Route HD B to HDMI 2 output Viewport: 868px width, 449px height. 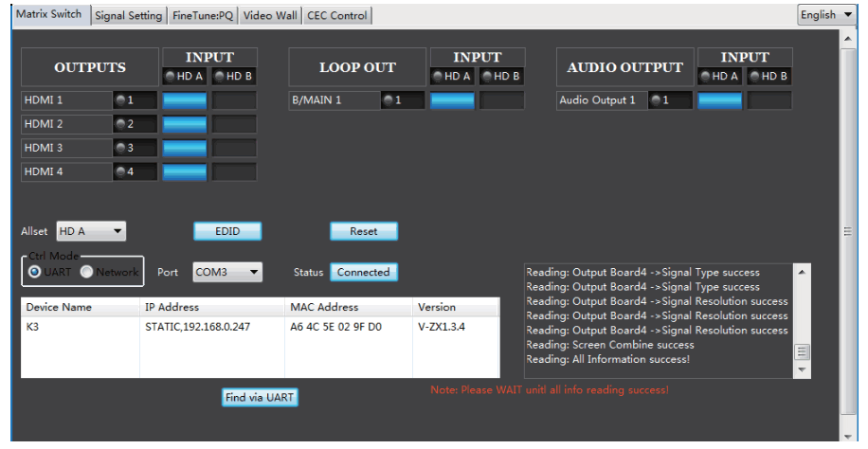coord(234,124)
